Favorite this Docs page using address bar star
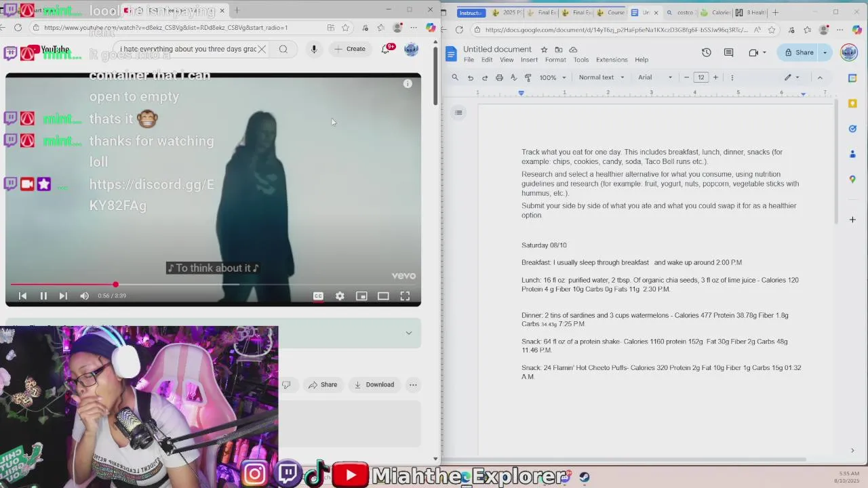The height and width of the screenshot is (488, 868). [x=772, y=30]
